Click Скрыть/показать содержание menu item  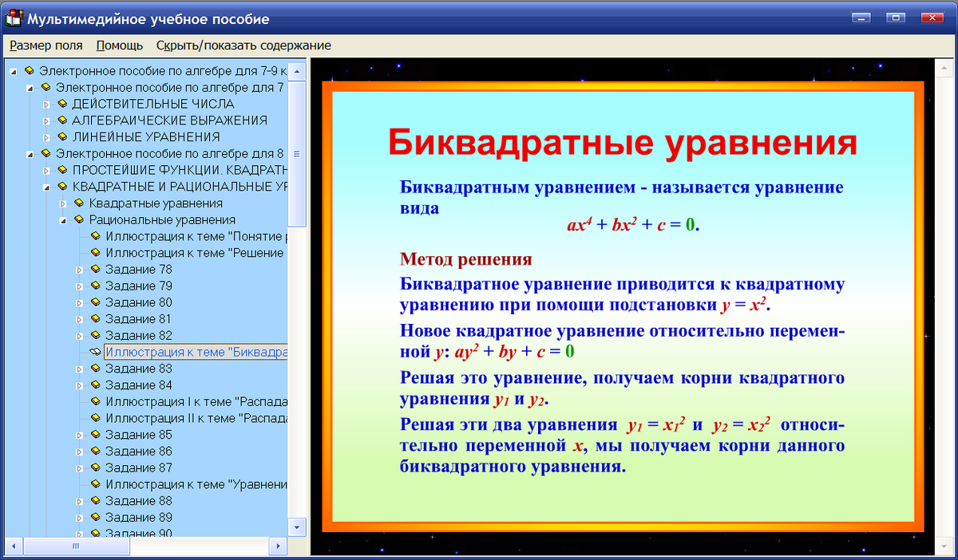pos(243,45)
